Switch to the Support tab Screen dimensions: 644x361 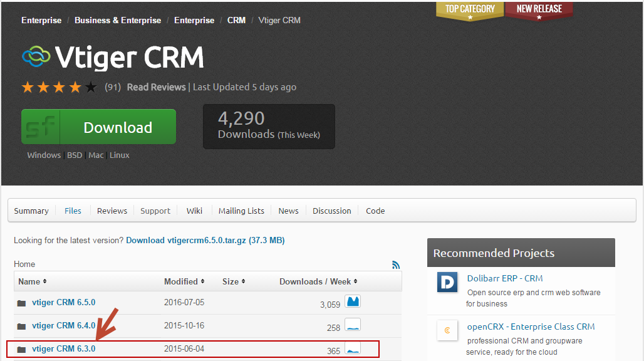tap(155, 211)
